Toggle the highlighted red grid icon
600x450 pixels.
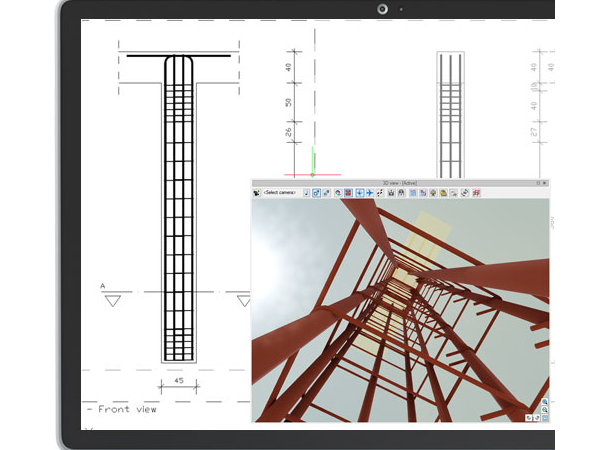point(348,193)
